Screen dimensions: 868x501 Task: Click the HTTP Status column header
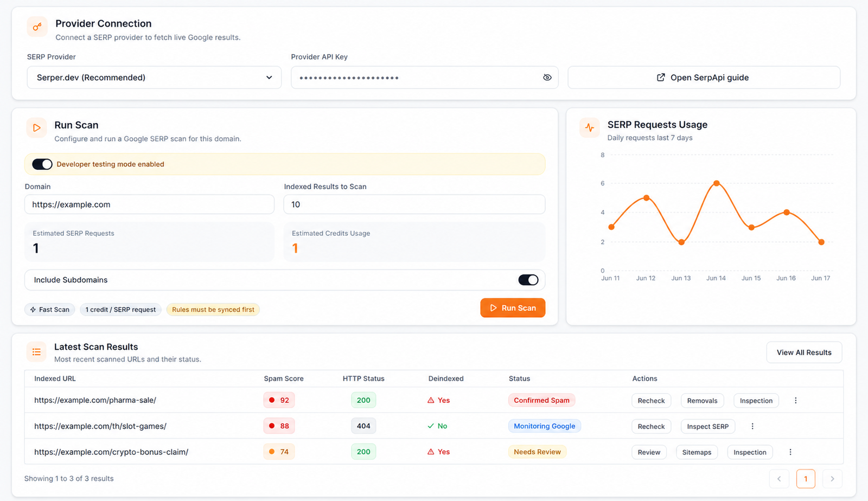coord(363,378)
